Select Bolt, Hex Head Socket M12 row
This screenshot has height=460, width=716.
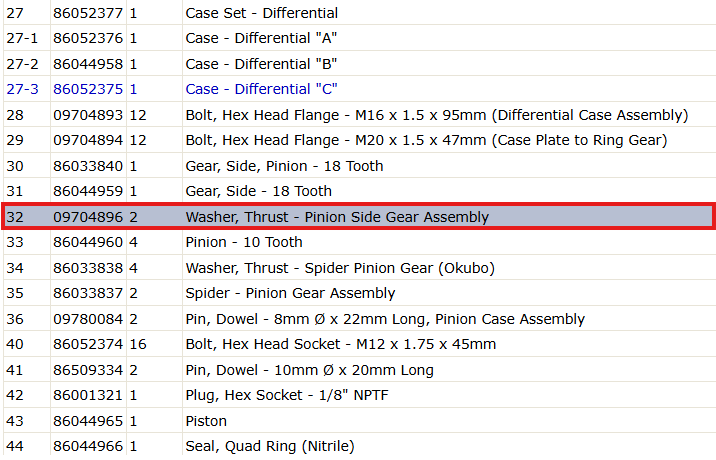(360, 344)
